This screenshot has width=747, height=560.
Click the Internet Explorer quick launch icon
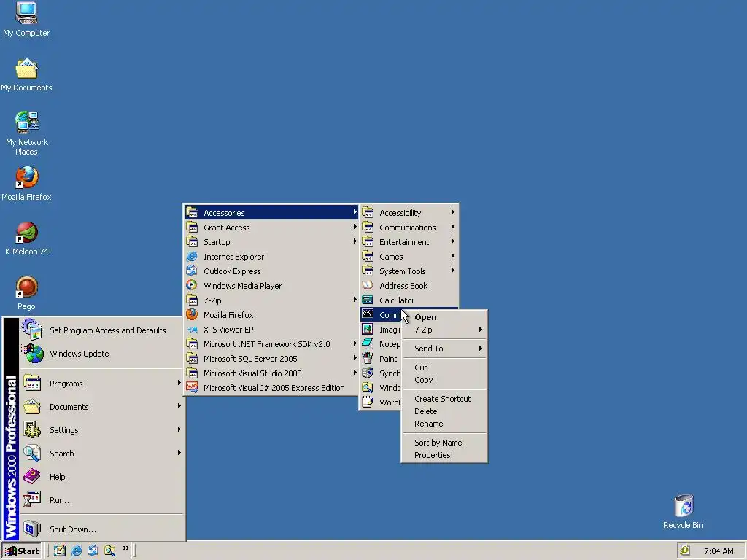click(x=76, y=551)
